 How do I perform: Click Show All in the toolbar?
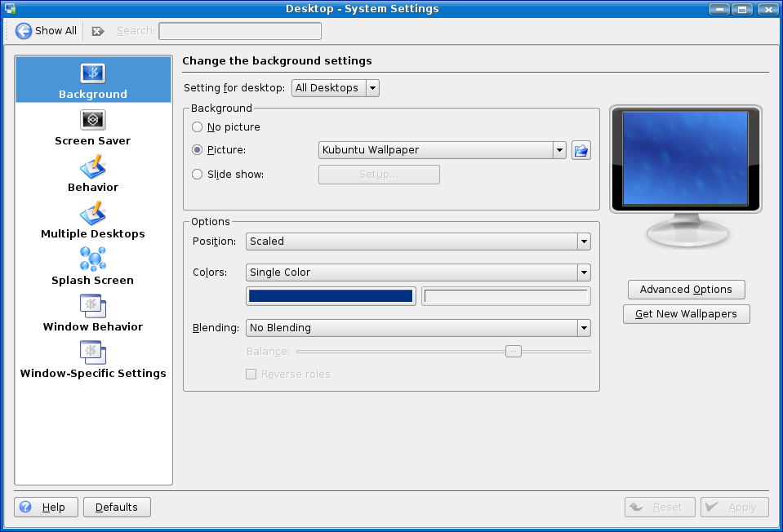tap(47, 31)
